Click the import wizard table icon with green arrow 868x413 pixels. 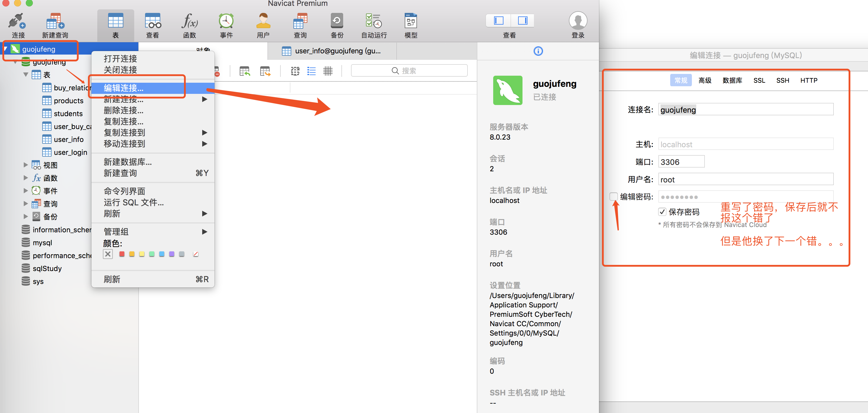[245, 71]
